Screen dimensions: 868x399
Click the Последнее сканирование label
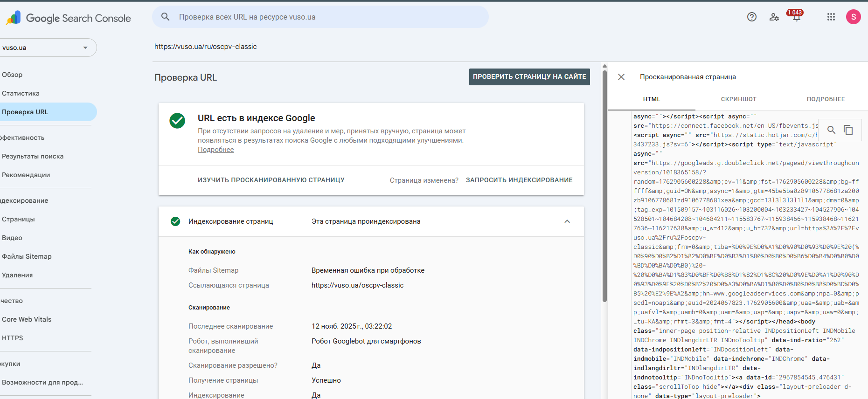[x=231, y=326]
